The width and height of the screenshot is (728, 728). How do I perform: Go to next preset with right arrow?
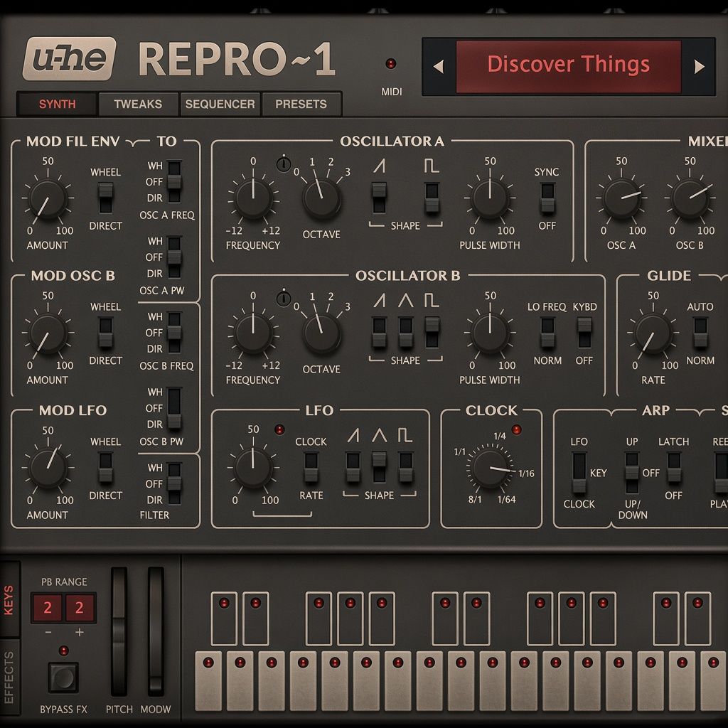[x=699, y=66]
